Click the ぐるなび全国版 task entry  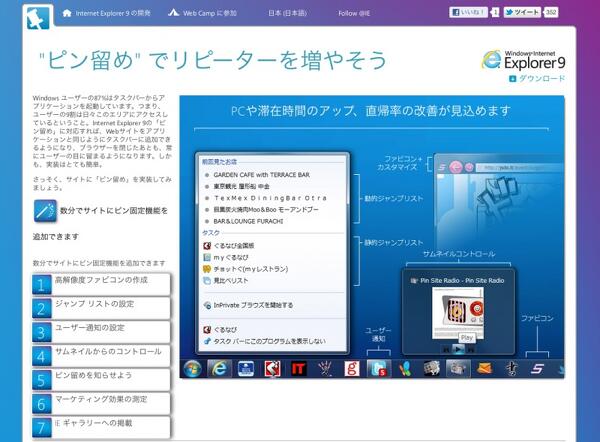(x=229, y=246)
